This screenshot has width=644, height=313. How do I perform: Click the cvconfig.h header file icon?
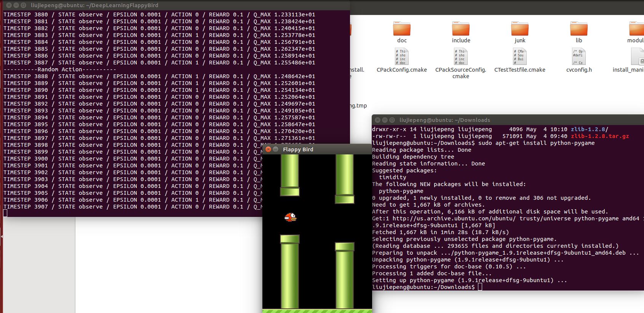579,56
